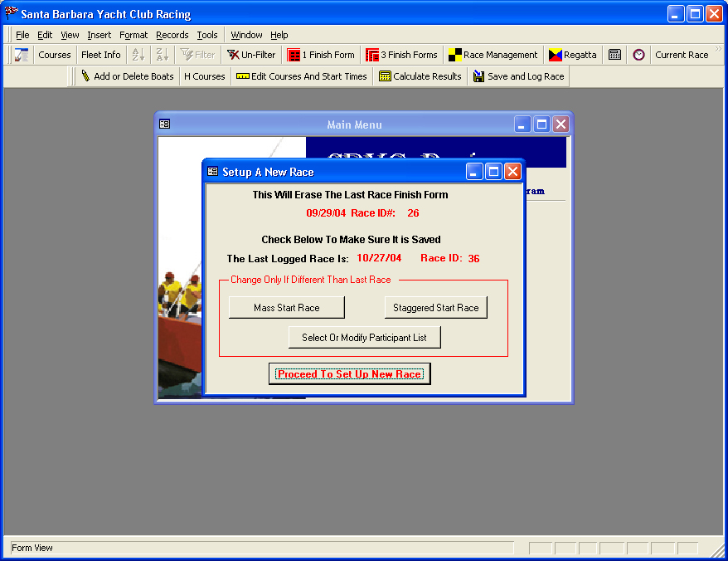Click Save and Log Race

click(x=518, y=76)
